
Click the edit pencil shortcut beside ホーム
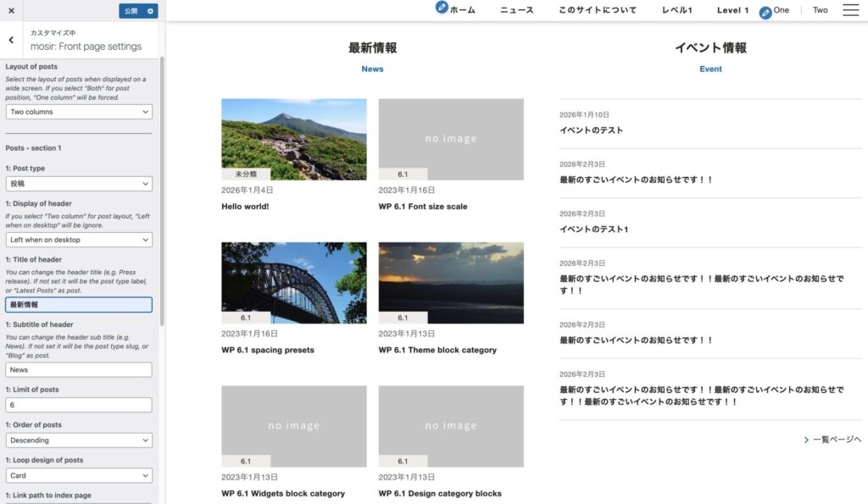(x=441, y=8)
